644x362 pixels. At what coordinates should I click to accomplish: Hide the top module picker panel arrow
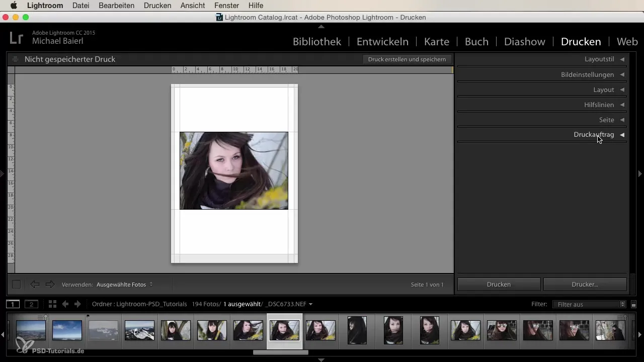click(321, 26)
